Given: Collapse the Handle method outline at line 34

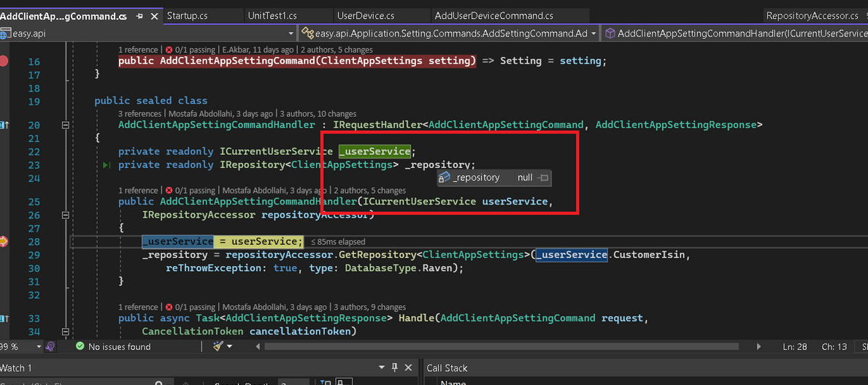Looking at the screenshot, I should (x=66, y=331).
